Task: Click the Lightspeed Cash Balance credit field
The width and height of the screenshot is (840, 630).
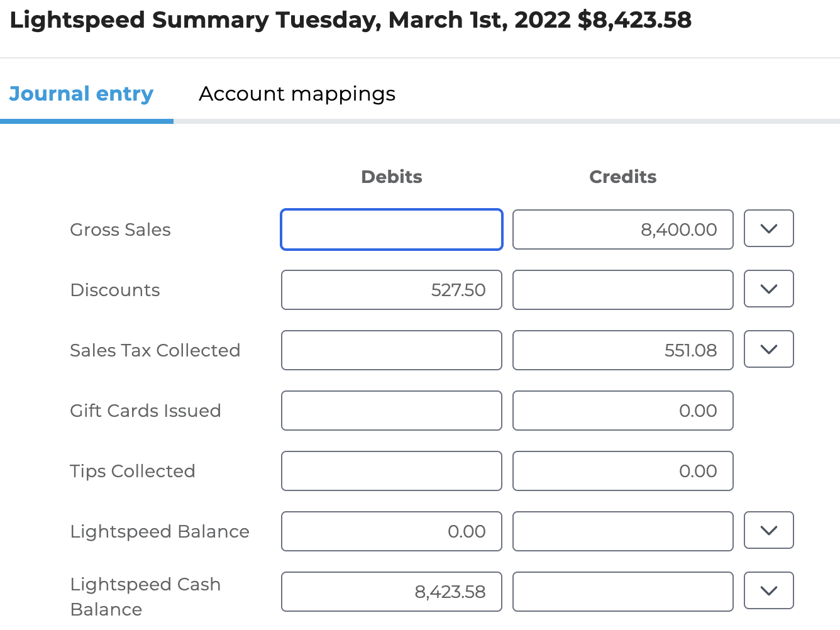Action: point(623,592)
